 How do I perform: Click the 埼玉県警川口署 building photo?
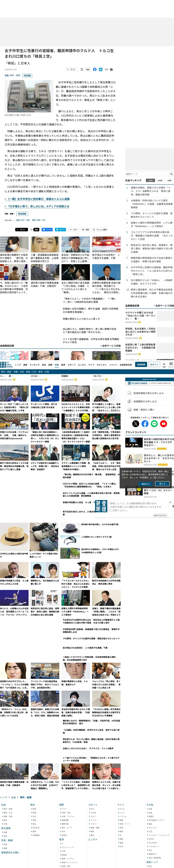point(29,96)
